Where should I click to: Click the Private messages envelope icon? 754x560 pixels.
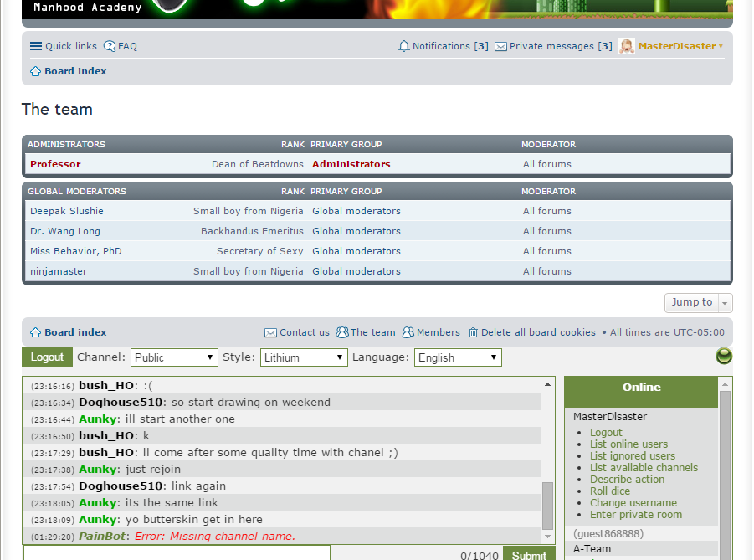(x=500, y=47)
